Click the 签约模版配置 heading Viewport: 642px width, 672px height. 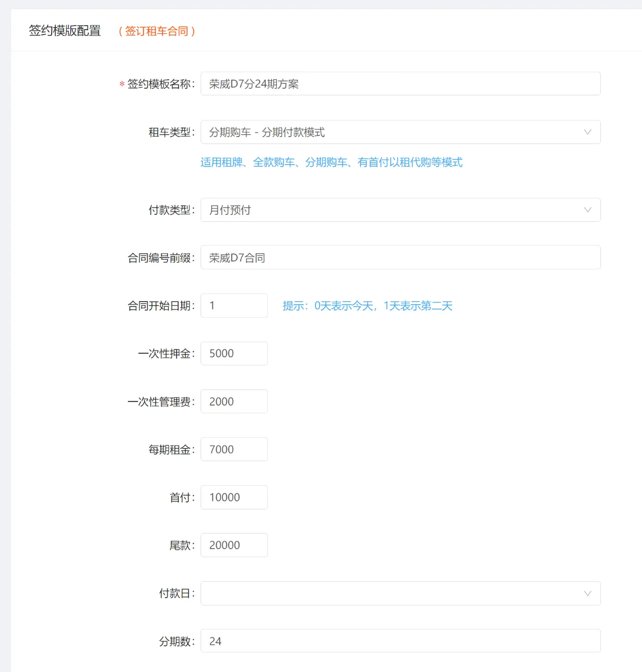point(65,31)
